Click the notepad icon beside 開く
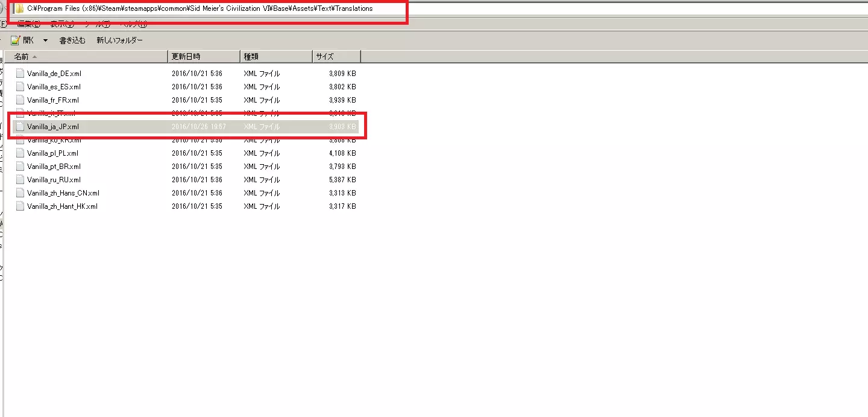 point(16,40)
